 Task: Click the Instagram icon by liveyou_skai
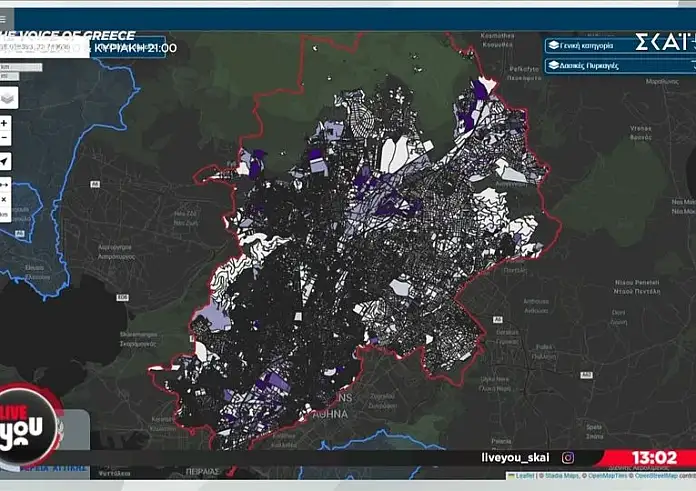[x=568, y=457]
